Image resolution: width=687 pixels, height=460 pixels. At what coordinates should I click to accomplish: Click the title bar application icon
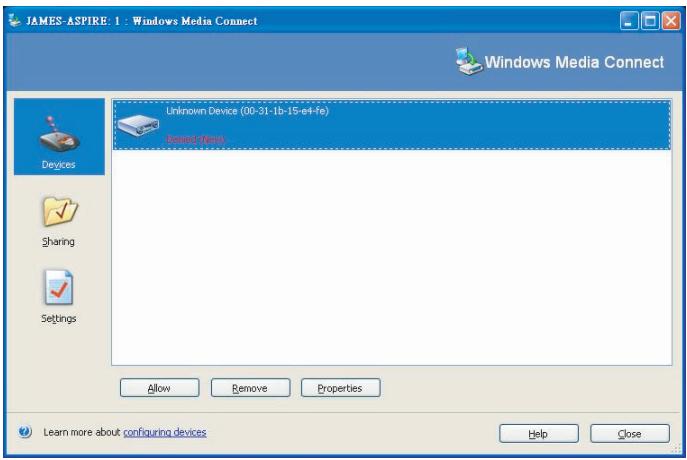(x=14, y=20)
